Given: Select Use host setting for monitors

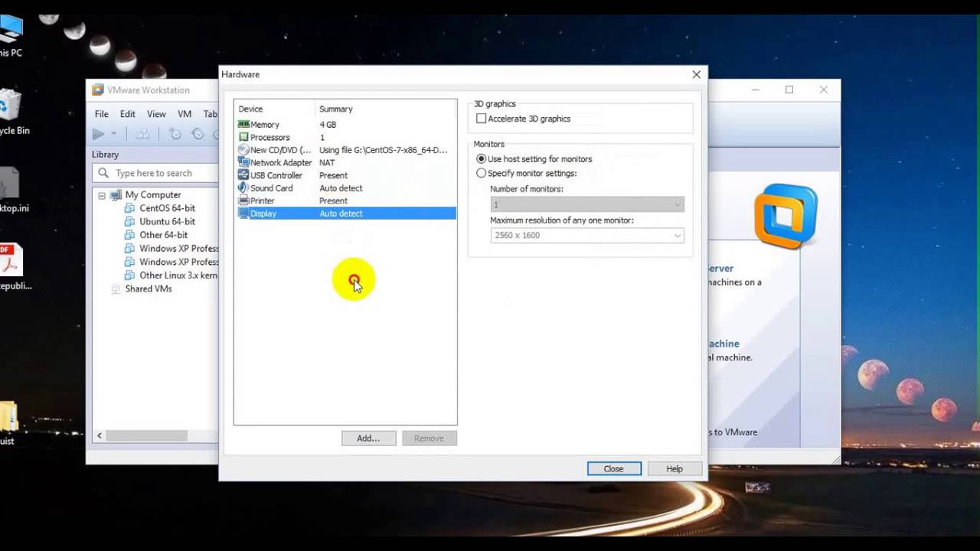Looking at the screenshot, I should pos(481,158).
